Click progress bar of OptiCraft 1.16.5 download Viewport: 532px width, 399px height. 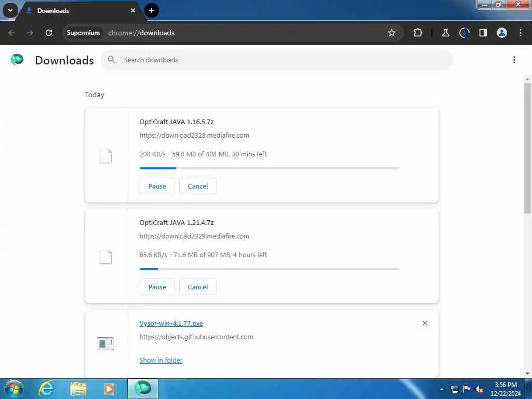270,168
